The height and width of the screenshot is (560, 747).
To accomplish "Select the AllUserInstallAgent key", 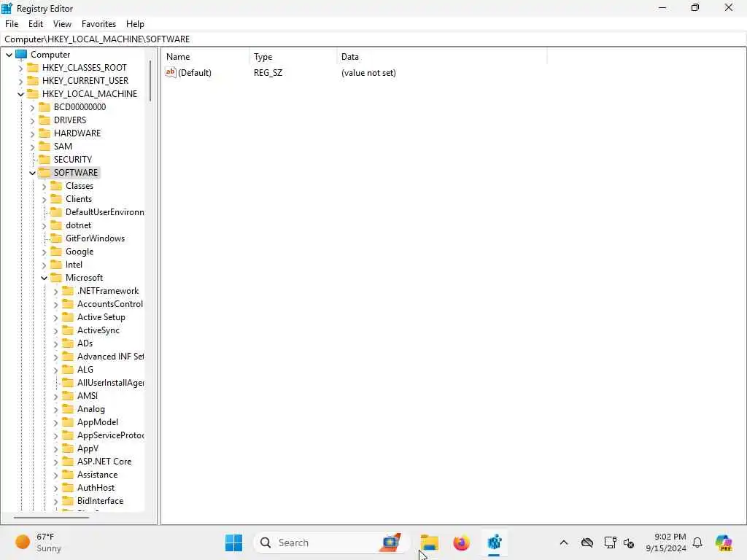I will [x=111, y=382].
